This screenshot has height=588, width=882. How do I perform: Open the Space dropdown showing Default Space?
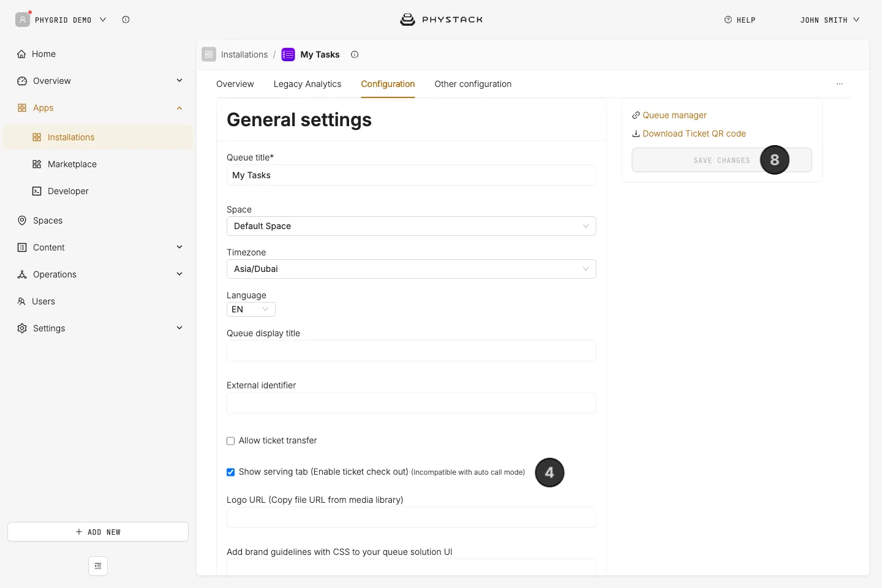[x=411, y=226]
